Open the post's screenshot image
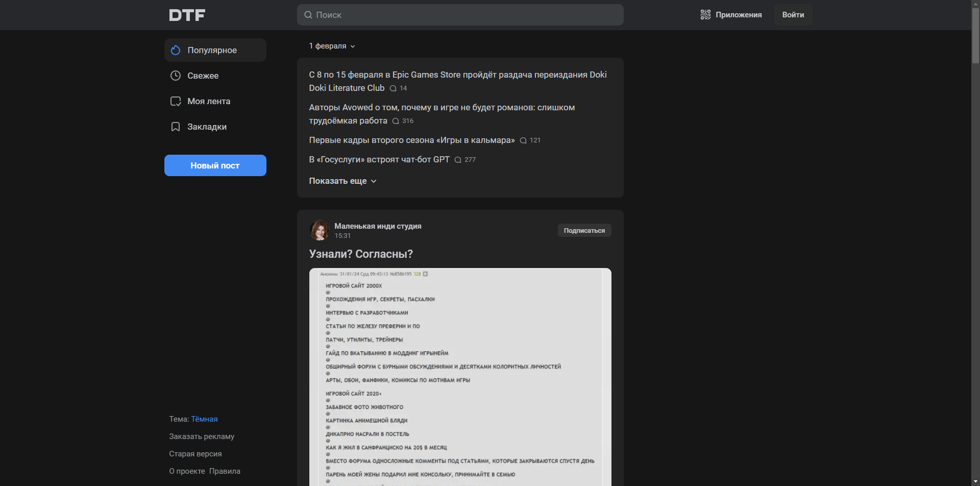980x486 pixels. [460, 377]
